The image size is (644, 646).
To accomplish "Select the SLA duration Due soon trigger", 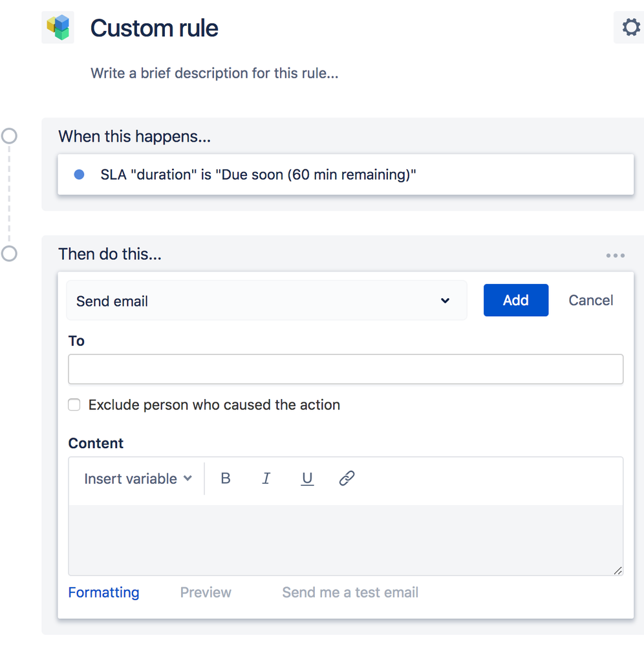I will (x=258, y=175).
